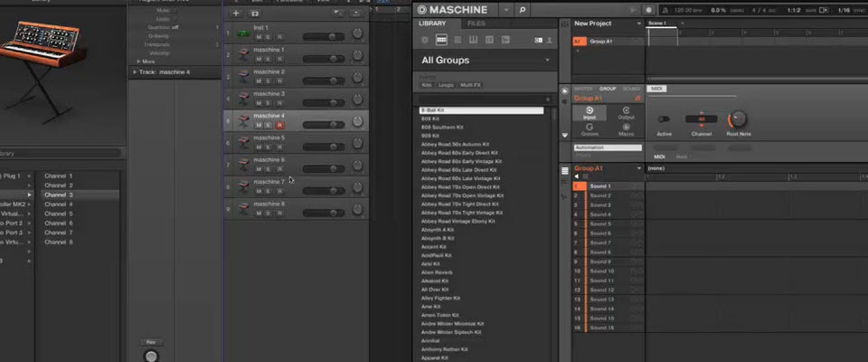Click maschine 4 track instrument icon

click(243, 121)
